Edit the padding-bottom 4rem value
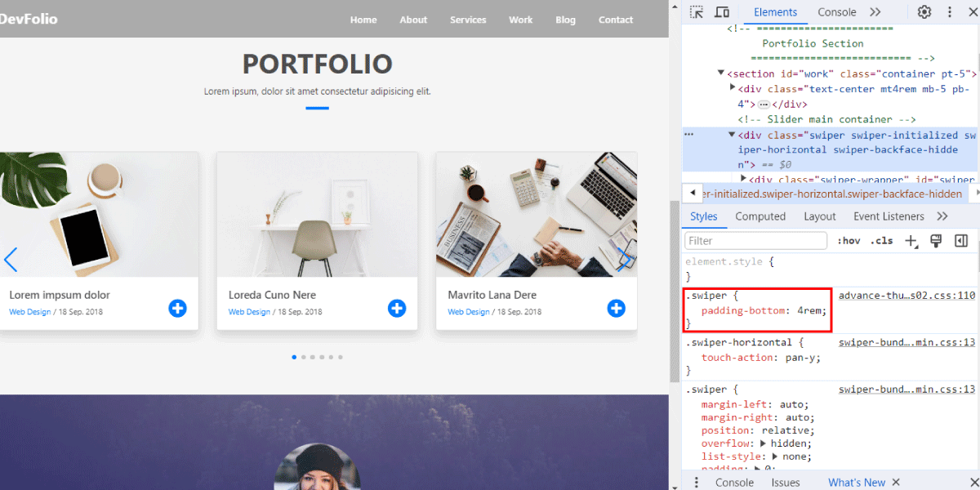 pos(811,311)
